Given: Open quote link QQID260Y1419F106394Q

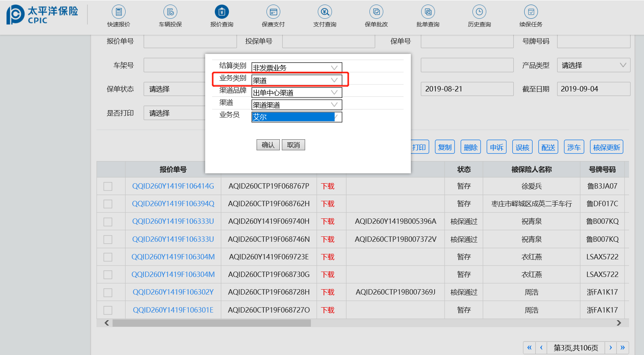Looking at the screenshot, I should 173,204.
